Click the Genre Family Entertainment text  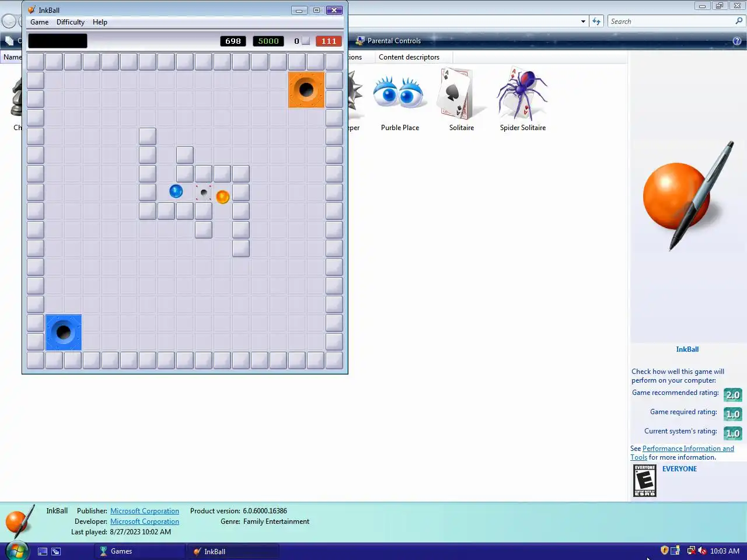(x=276, y=521)
